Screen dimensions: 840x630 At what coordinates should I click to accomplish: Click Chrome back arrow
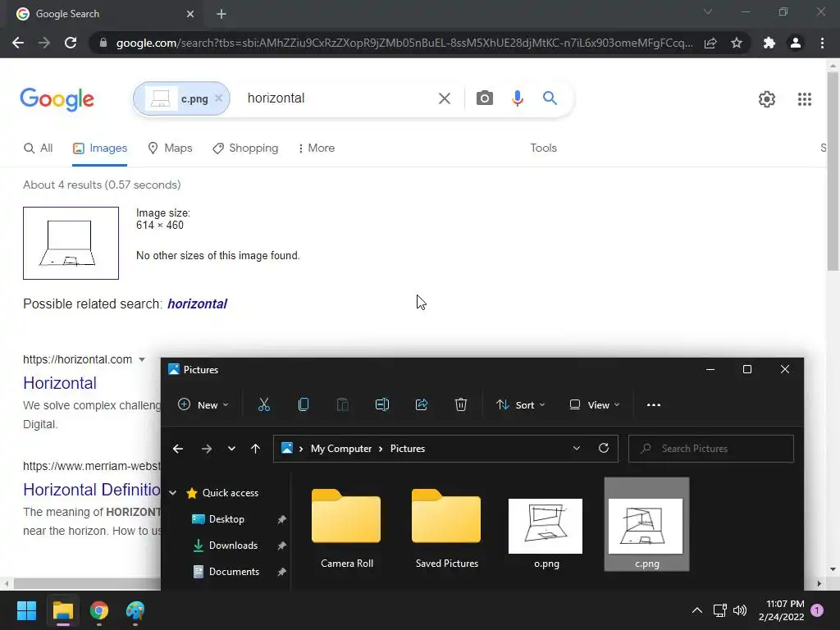point(18,43)
